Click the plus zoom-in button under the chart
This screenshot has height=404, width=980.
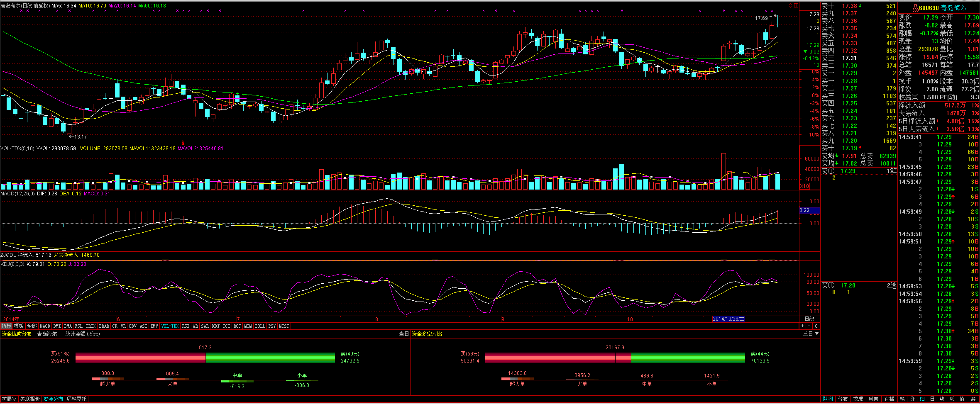802,326
